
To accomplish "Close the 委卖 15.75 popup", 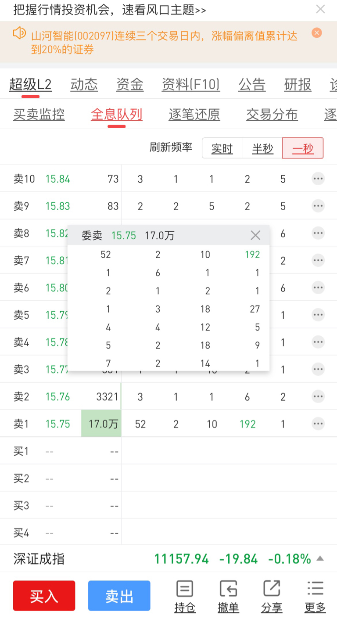I will (x=255, y=235).
